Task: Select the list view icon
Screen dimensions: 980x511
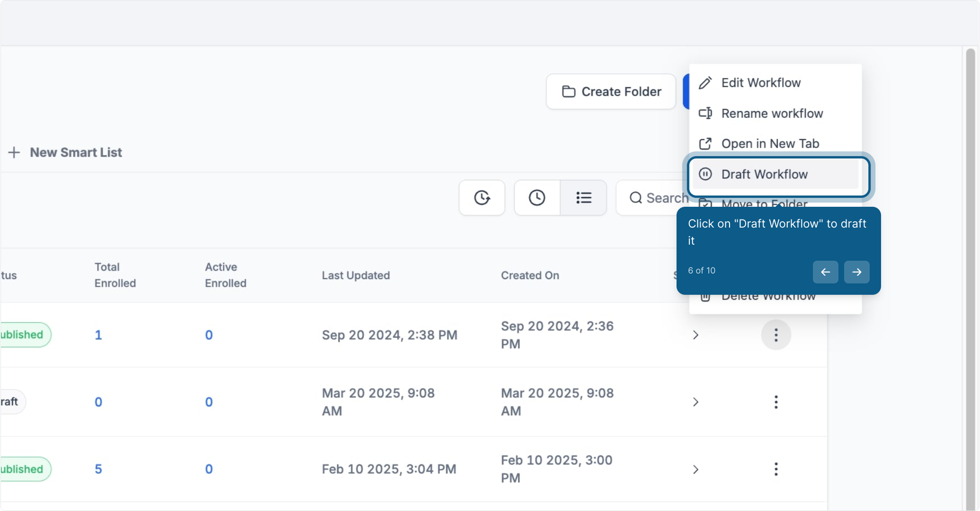Action: (x=584, y=198)
